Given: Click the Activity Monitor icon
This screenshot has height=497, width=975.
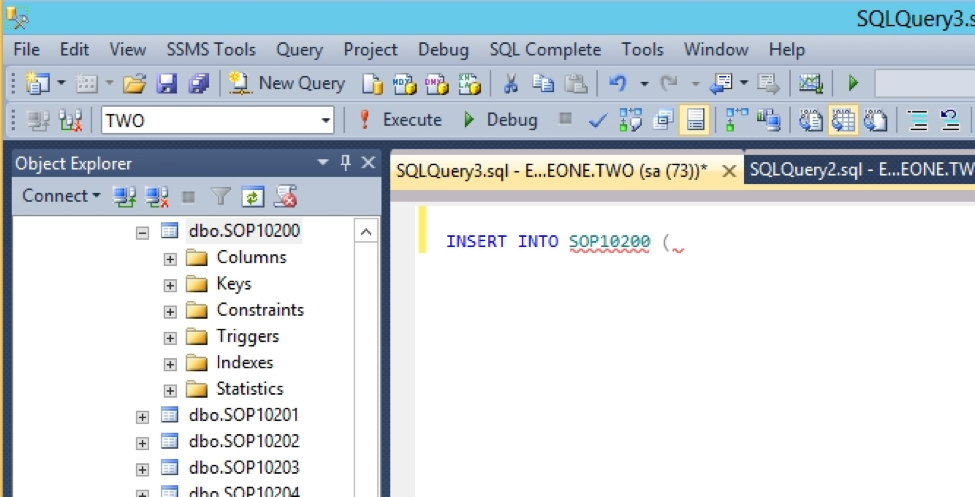Looking at the screenshot, I should pyautogui.click(x=811, y=83).
